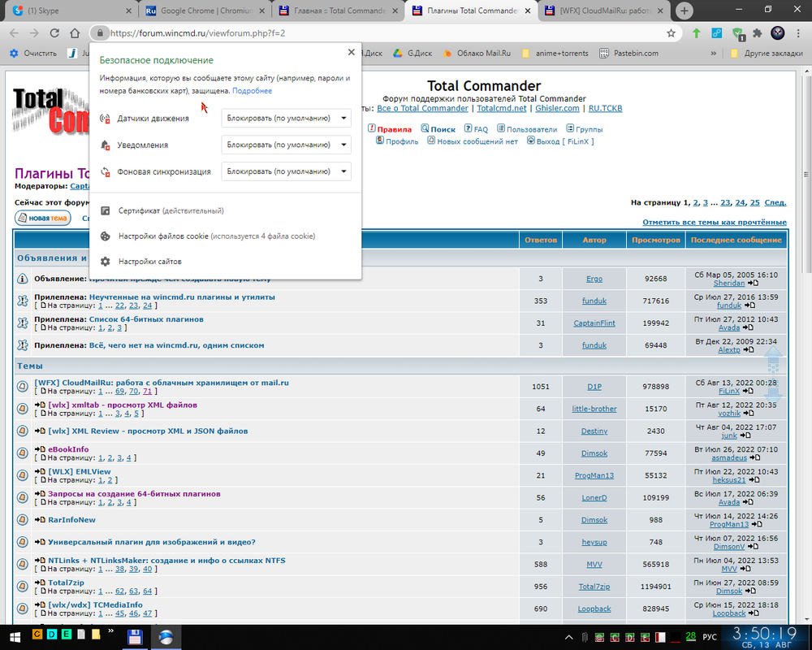Click the Подробнее link in the popup
This screenshot has width=812, height=650.
coord(252,91)
